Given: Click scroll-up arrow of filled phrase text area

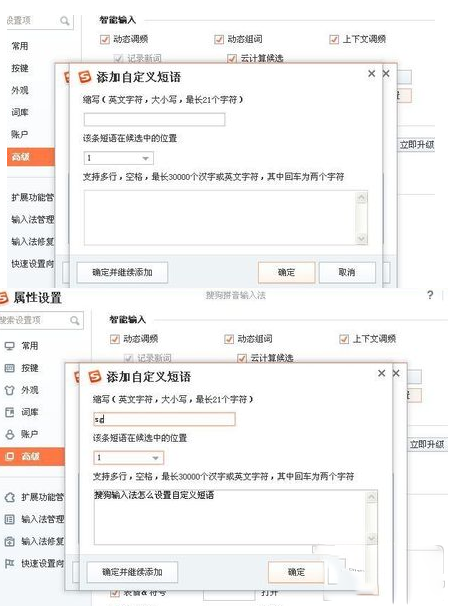Looking at the screenshot, I should point(371,497).
